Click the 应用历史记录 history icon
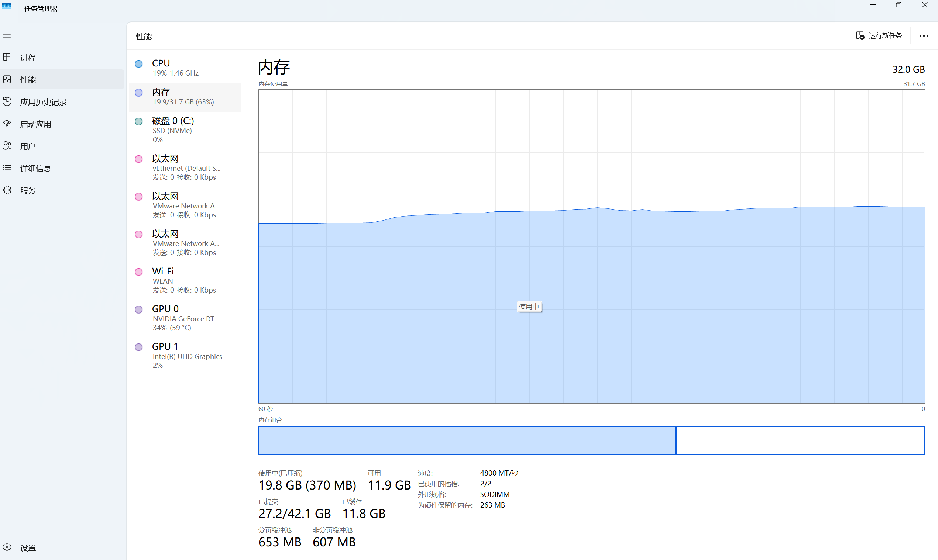The image size is (938, 560). point(7,101)
